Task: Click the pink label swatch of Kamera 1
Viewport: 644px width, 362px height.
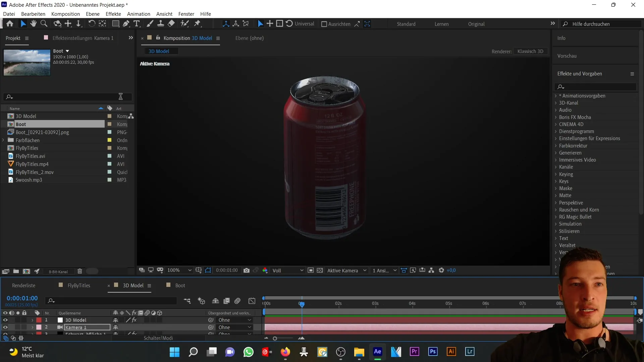Action: (x=39, y=327)
